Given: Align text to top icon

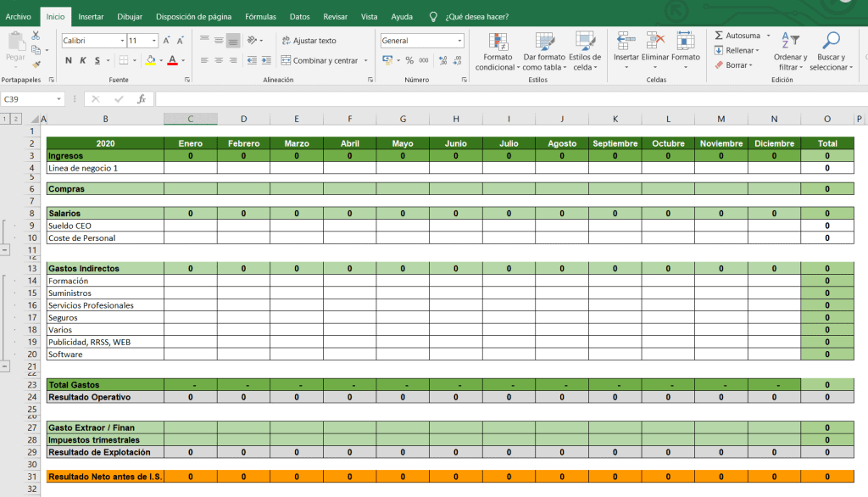Looking at the screenshot, I should point(204,40).
